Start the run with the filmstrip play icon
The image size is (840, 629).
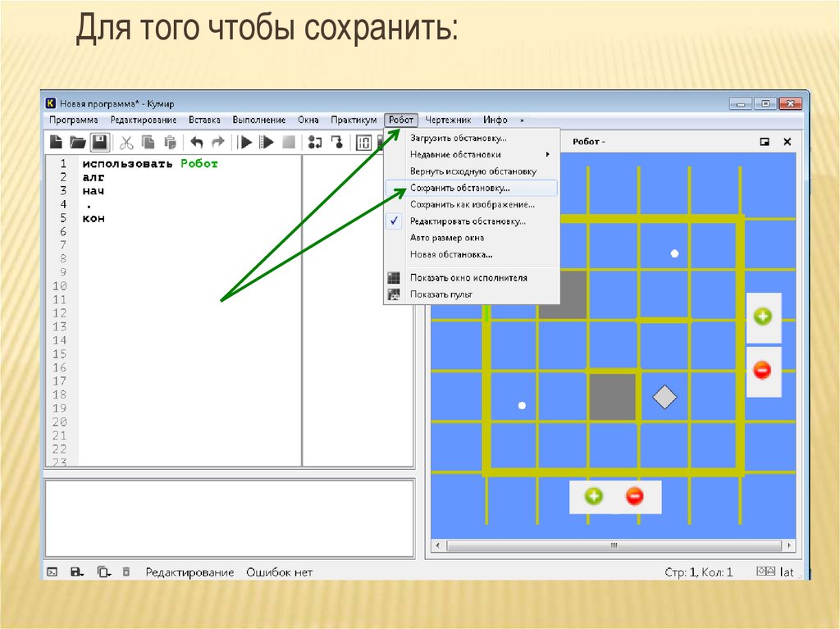click(267, 142)
